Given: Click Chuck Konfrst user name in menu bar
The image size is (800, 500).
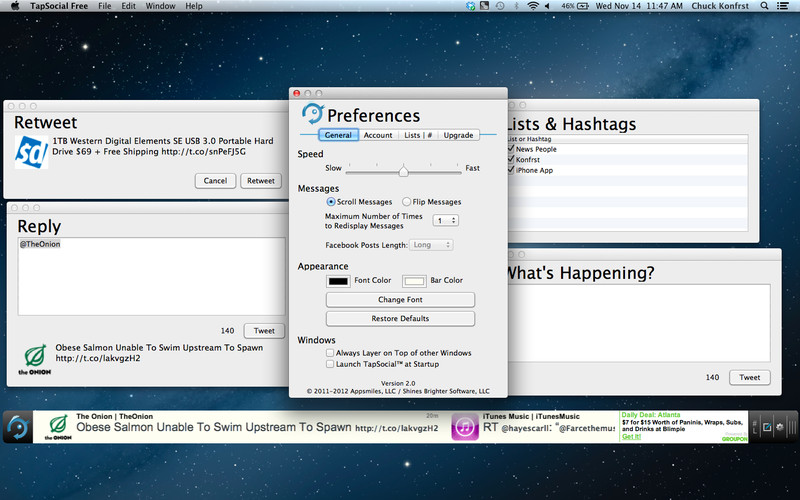Looking at the screenshot, I should pos(720,6).
